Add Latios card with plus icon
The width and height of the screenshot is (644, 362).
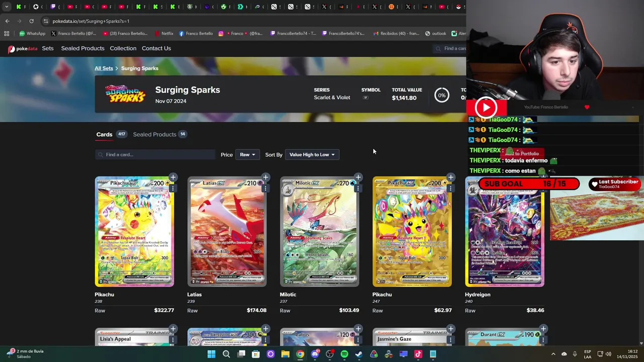tap(358, 329)
